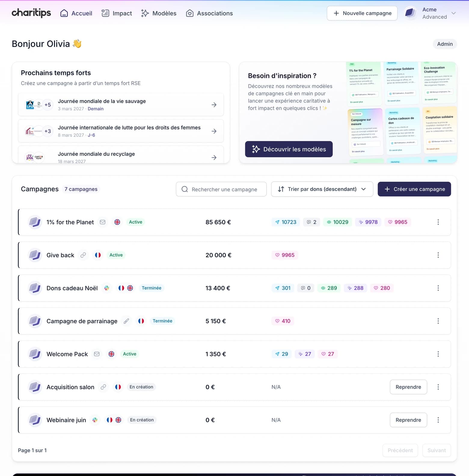Viewport: 469px width, 476px height.
Task: Click the email icon next to 1% for the Planet
Action: point(103,222)
